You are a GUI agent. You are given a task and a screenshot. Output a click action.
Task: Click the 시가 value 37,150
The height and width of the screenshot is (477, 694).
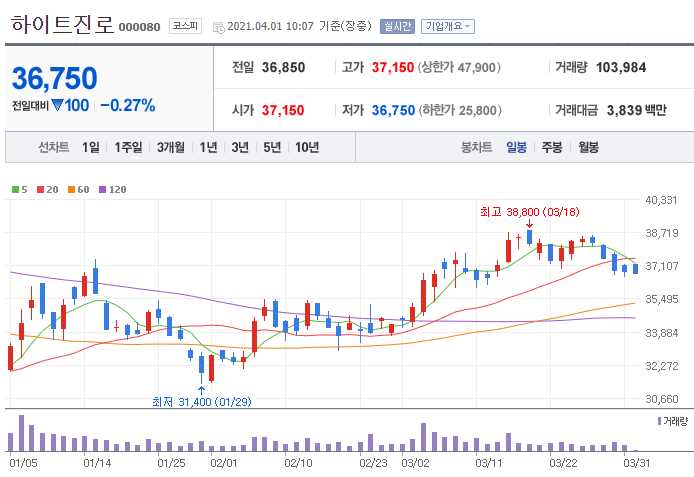click(283, 110)
